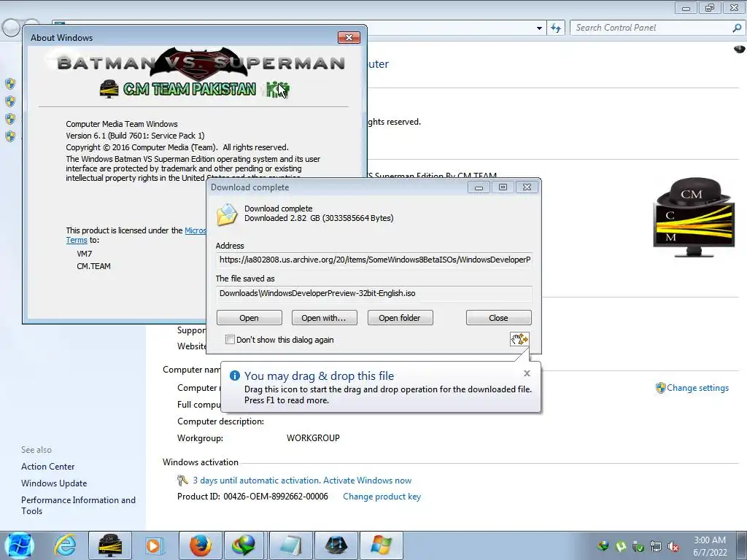This screenshot has width=747, height=560.
Task: Click the WORKGROUP value
Action: (313, 438)
